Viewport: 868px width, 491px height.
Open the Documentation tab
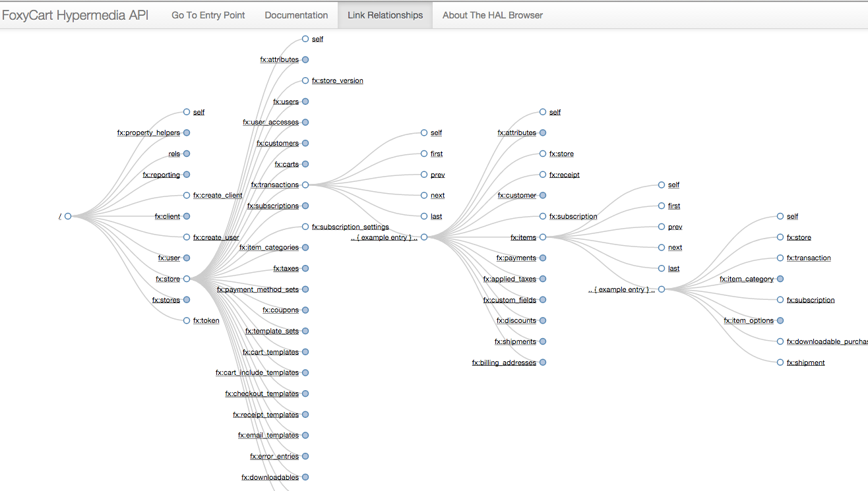(296, 15)
